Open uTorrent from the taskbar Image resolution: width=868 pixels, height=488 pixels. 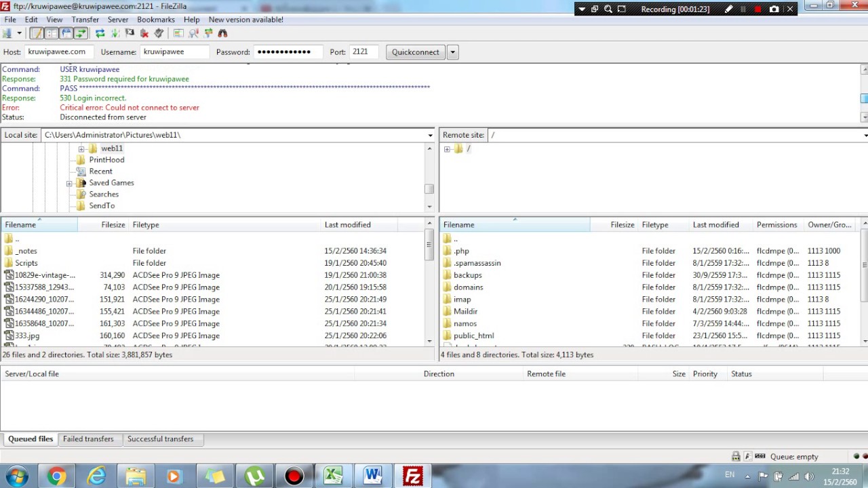(x=254, y=476)
